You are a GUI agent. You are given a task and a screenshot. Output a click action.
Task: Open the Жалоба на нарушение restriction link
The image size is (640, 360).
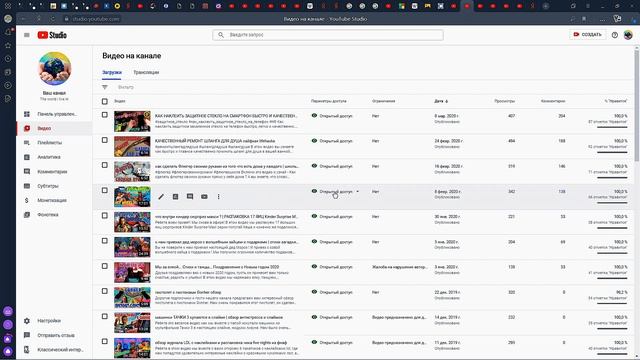pyautogui.click(x=400, y=267)
